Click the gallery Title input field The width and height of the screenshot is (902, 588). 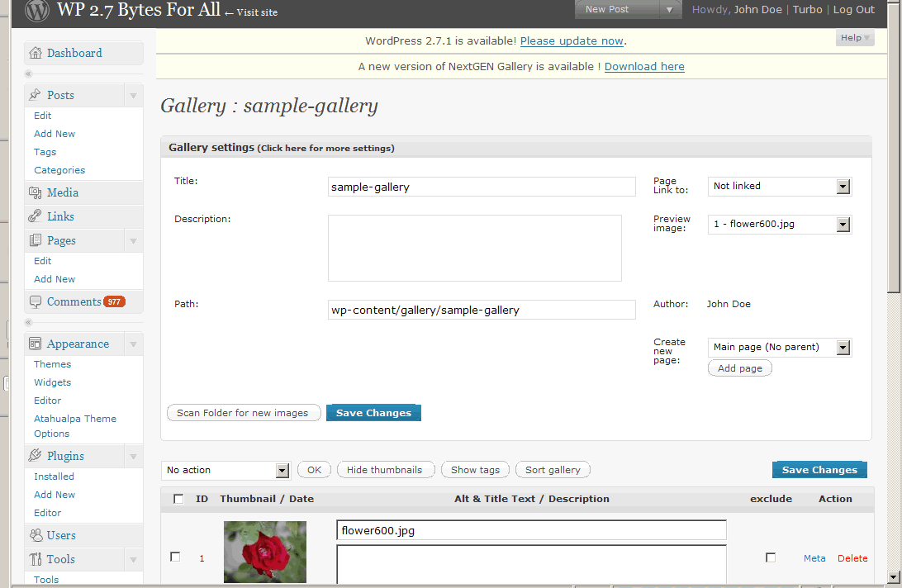(x=482, y=187)
